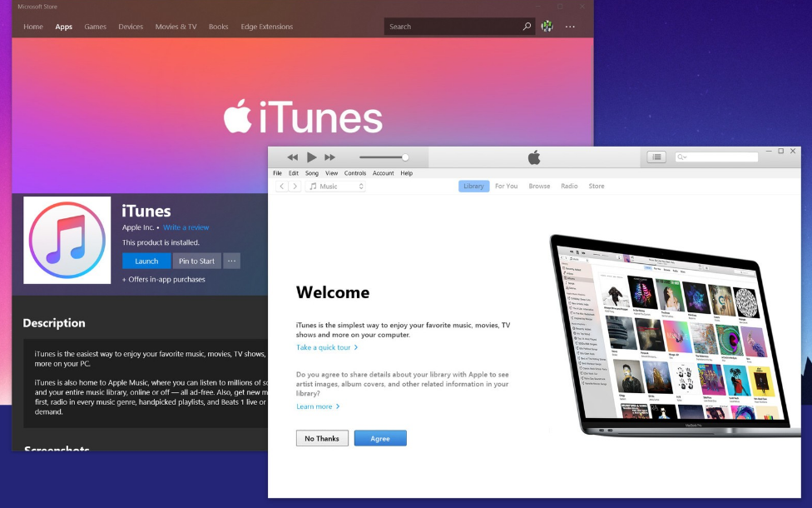Screen dimensions: 812x508
Task: Open Books in Microsoft Store navigation
Action: point(219,27)
